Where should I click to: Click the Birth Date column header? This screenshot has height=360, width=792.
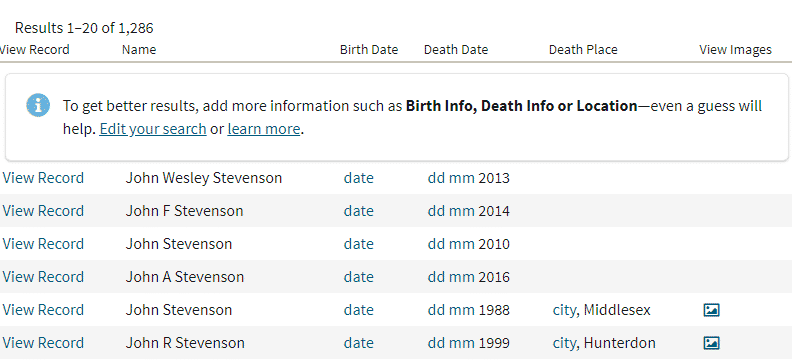click(x=369, y=49)
